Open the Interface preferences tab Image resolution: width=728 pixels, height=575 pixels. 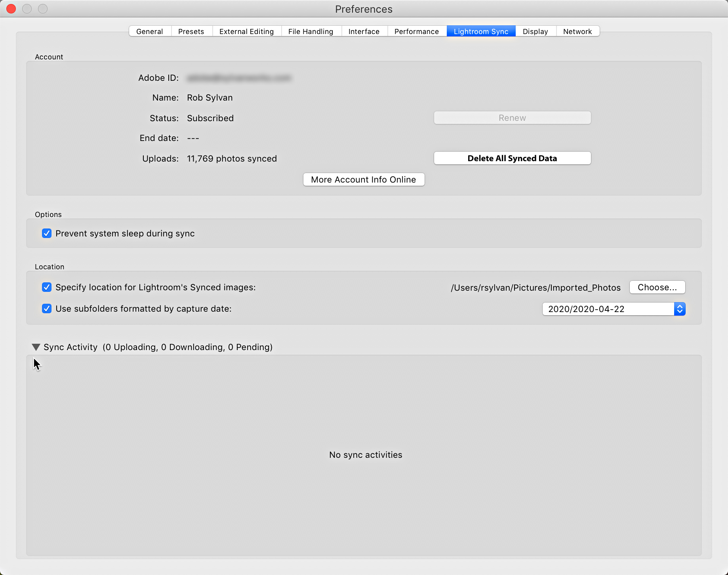tap(364, 31)
